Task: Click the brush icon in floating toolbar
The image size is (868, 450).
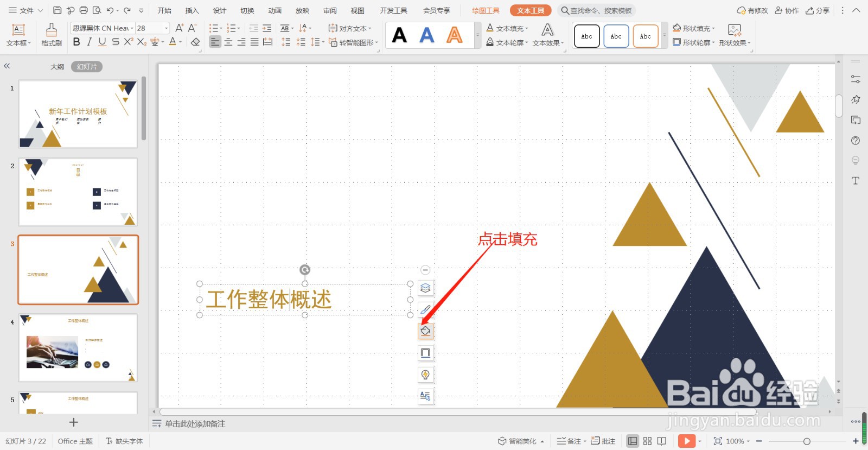Action: (x=425, y=310)
